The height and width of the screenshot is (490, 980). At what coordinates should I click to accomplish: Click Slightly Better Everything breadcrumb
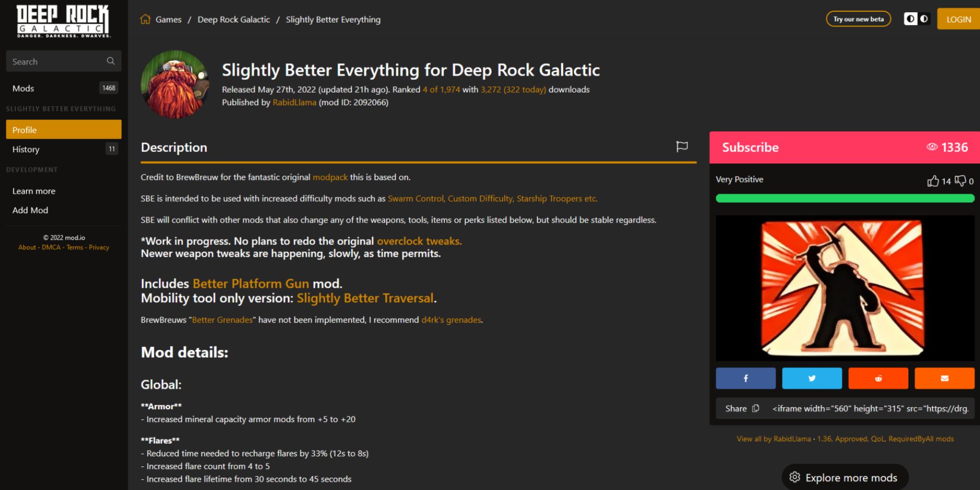333,20
